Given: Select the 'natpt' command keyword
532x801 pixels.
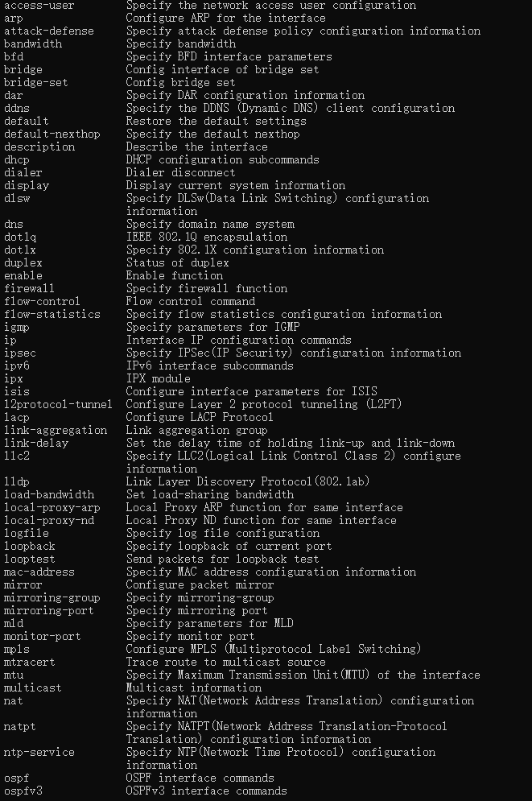Looking at the screenshot, I should coord(19,727).
